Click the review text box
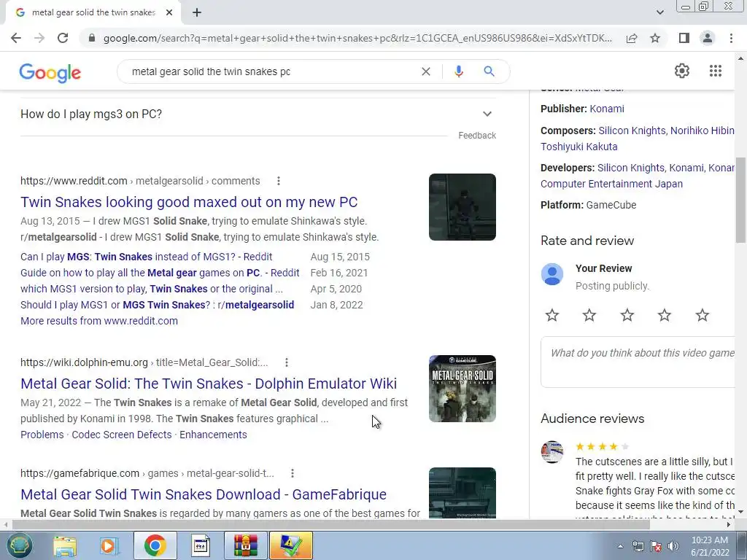 638,362
